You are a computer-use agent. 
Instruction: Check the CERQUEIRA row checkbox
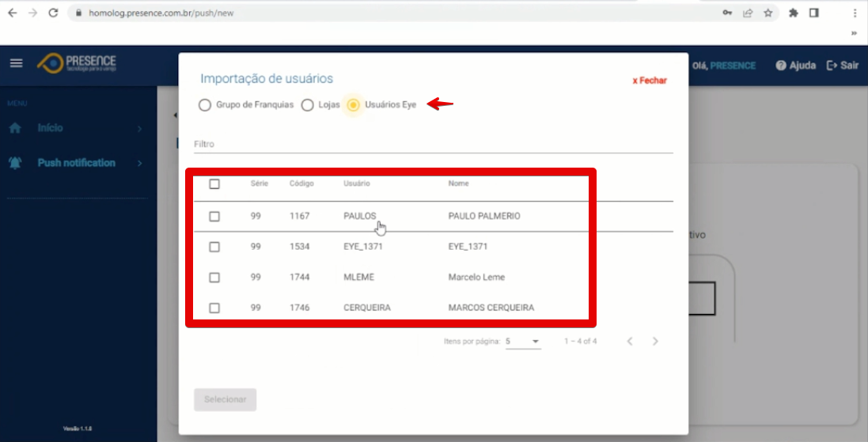click(x=214, y=308)
